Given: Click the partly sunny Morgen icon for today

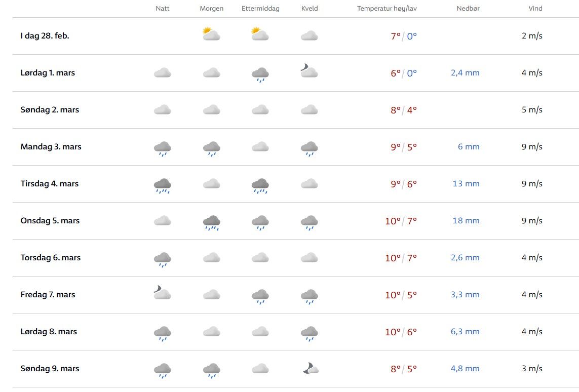Looking at the screenshot, I should coord(211,34).
